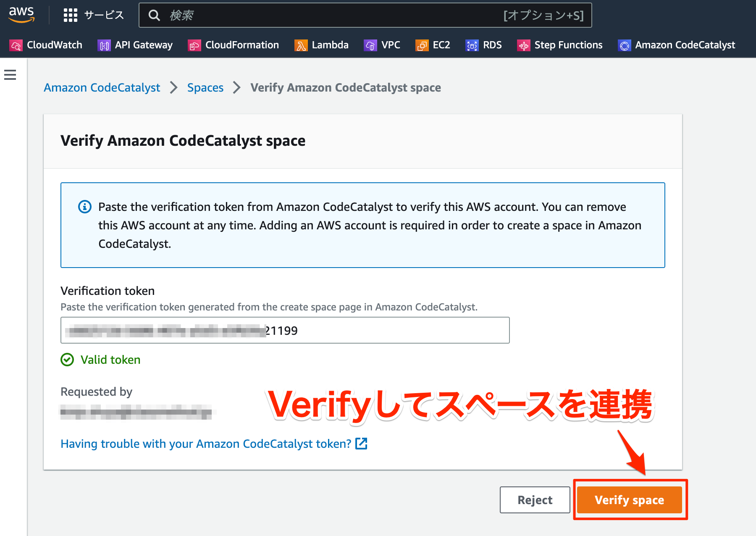
Task: Open CloudFormation via its toolbar icon
Action: (x=194, y=45)
